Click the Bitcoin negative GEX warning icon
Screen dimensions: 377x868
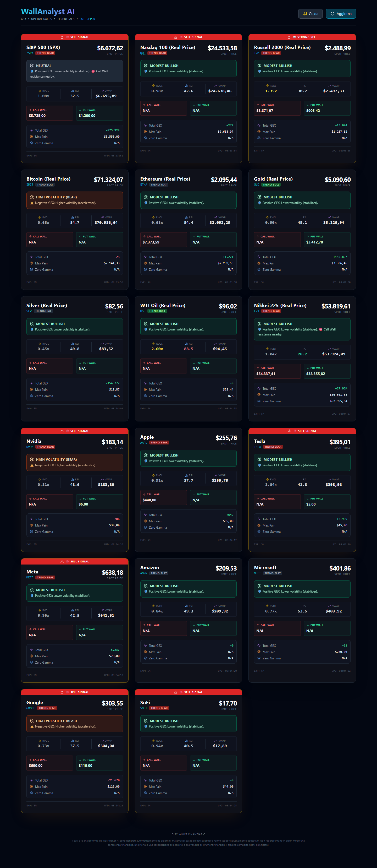(32, 203)
